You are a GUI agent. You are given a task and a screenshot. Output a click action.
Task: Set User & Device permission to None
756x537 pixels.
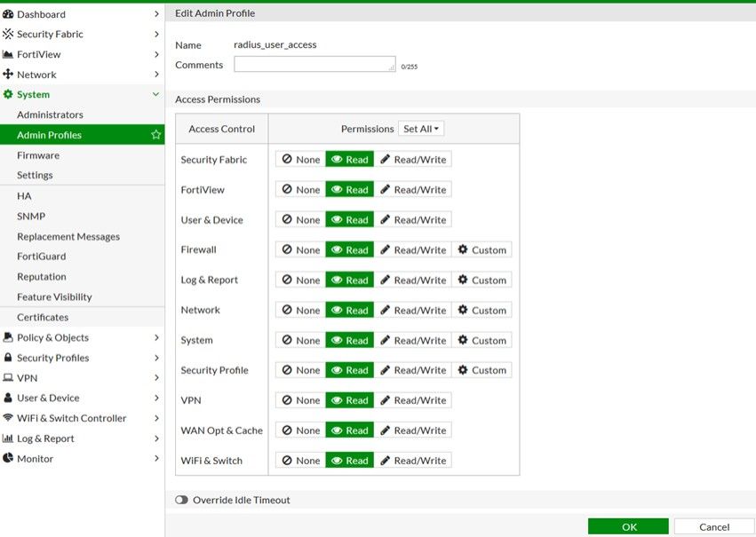tap(301, 219)
